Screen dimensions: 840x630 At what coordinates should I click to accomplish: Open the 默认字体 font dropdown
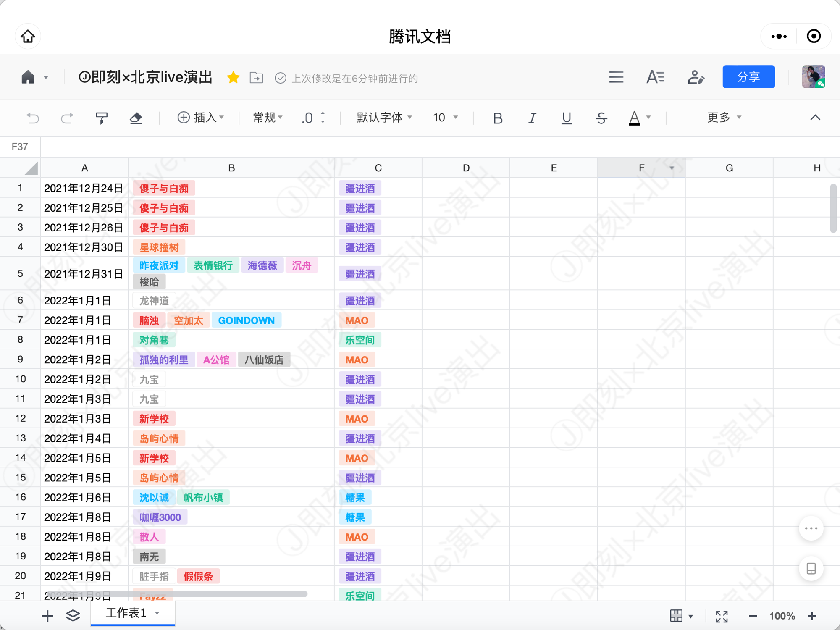pos(384,118)
